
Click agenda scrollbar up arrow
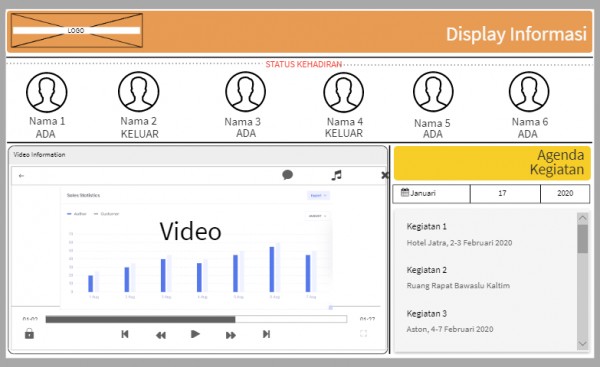582,219
